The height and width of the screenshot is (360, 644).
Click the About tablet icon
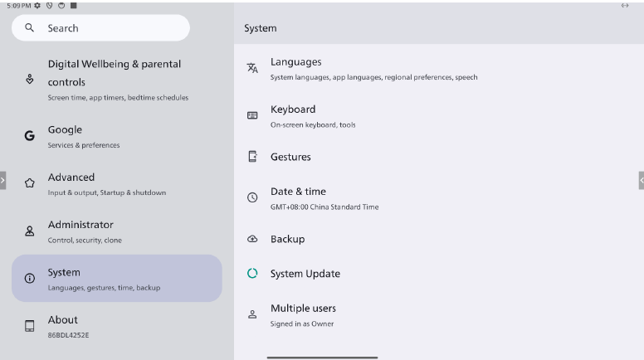30,326
